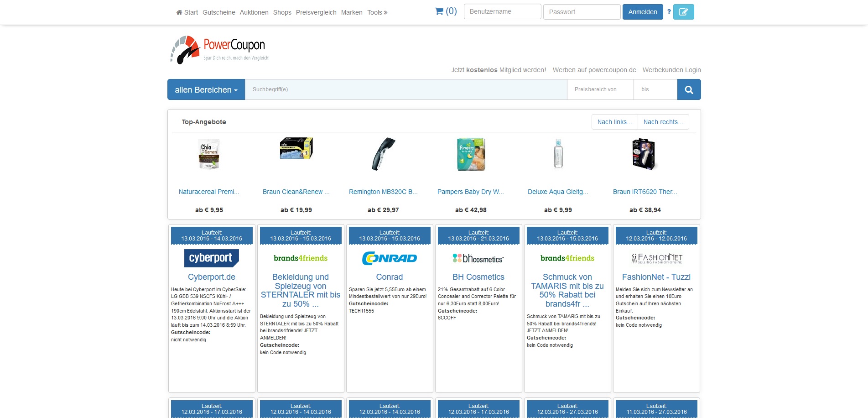The width and height of the screenshot is (868, 418).
Task: Open the PowerCoupon logo homepage
Action: [x=220, y=50]
